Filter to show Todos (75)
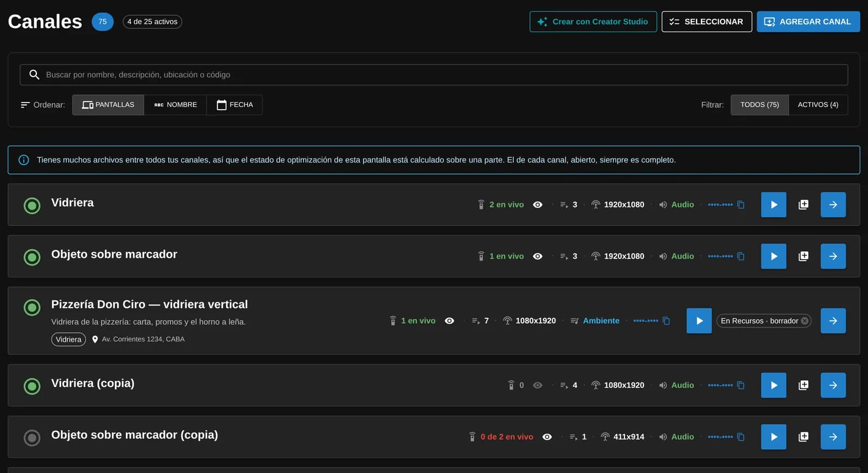This screenshot has height=473, width=868. pos(759,105)
